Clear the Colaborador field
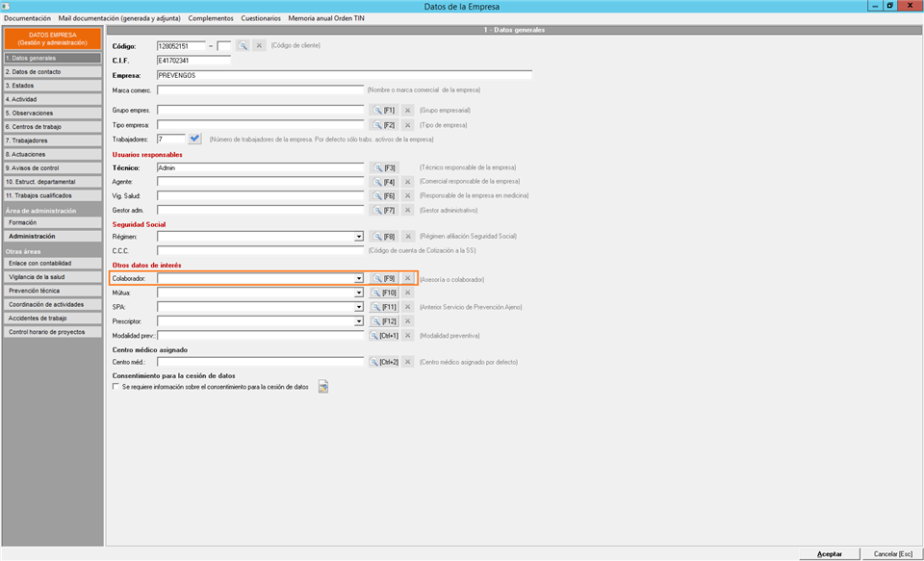The height and width of the screenshot is (561, 924). point(408,278)
